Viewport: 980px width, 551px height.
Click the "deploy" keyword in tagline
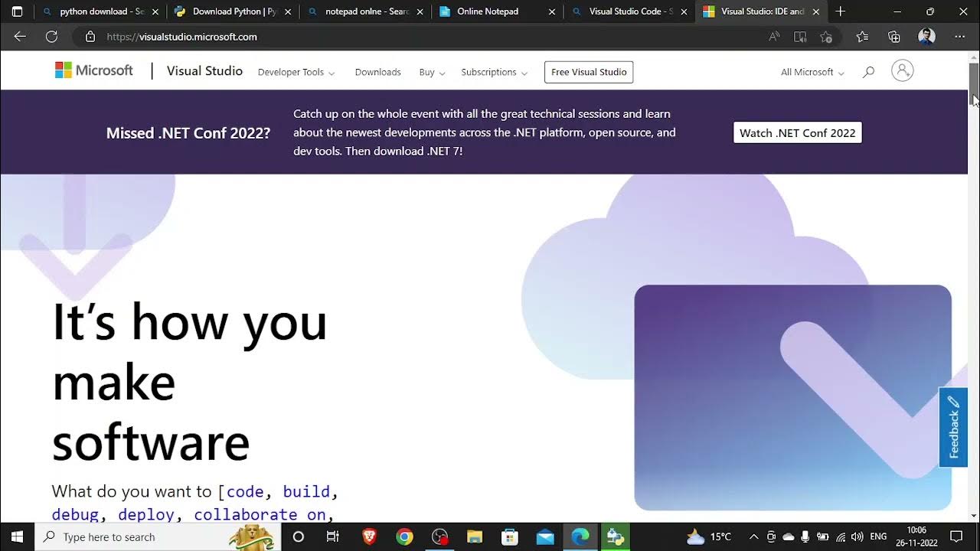146,514
